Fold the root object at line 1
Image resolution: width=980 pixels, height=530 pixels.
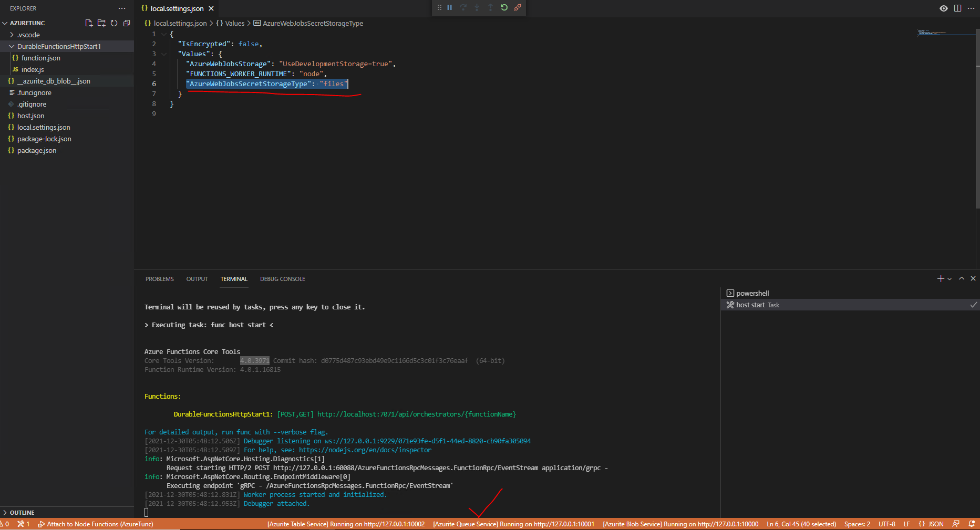click(x=164, y=34)
